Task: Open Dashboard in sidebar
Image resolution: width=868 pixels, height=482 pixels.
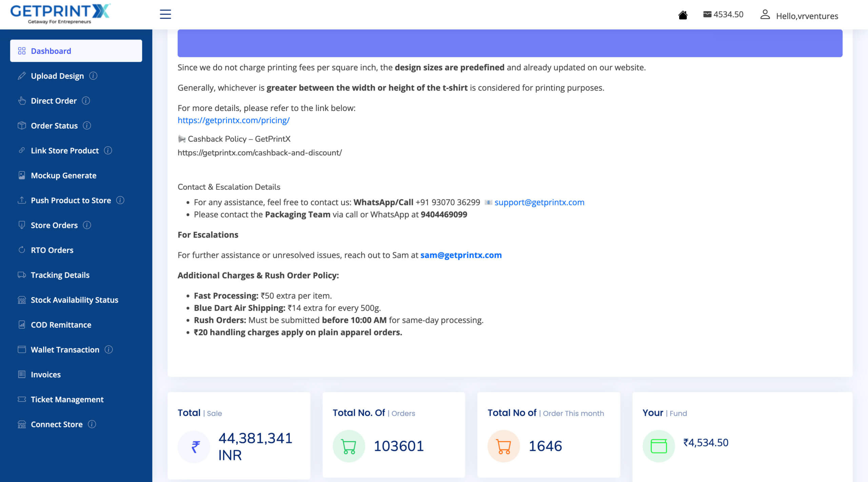Action: [x=76, y=51]
